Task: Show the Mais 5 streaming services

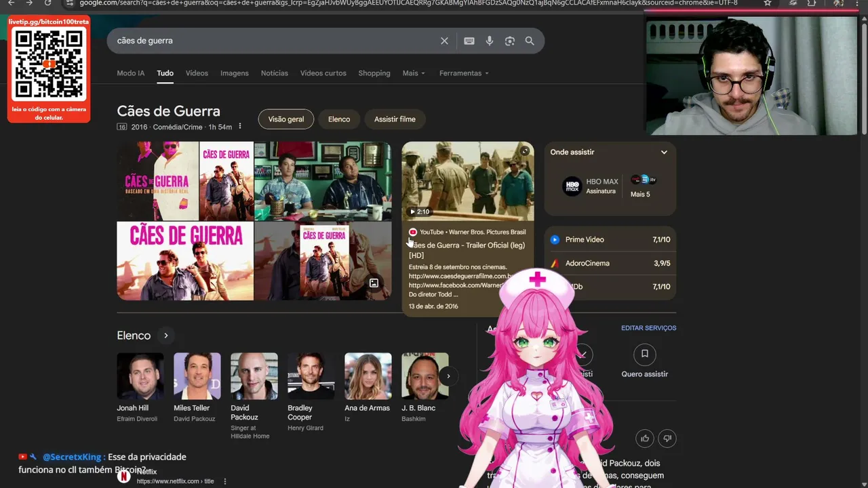Action: [642, 186]
